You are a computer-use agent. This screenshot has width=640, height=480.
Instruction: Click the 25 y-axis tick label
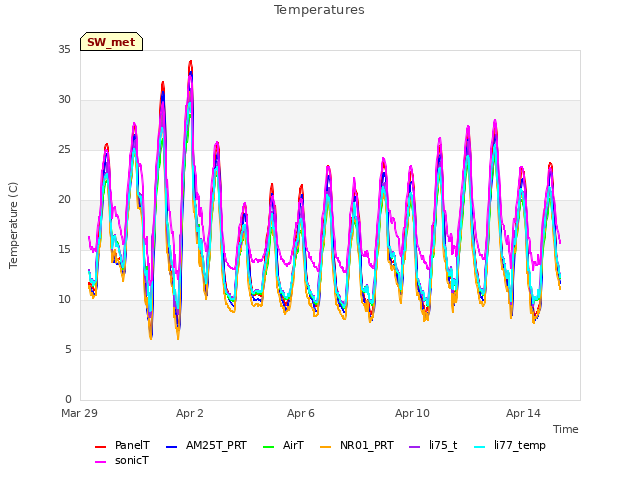click(x=64, y=150)
